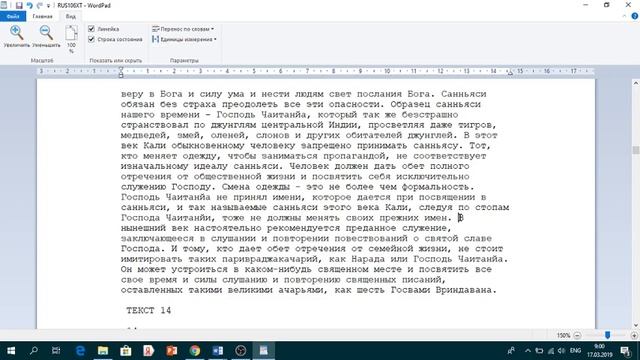Open Action Center notifications icon
The height and width of the screenshot is (360, 640).
tap(626, 351)
